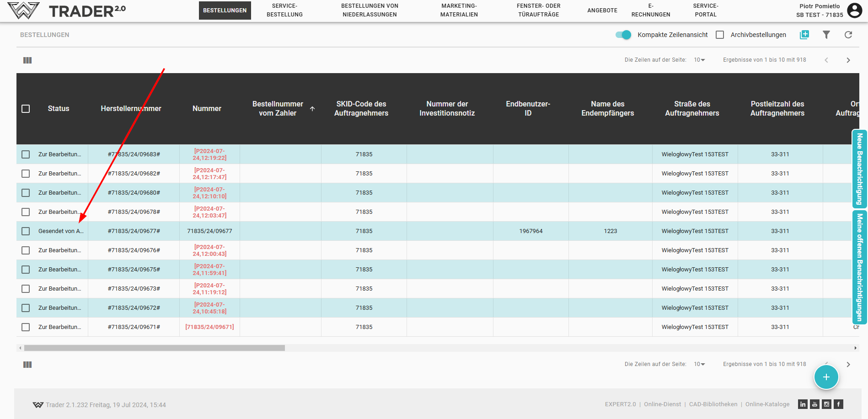Switch to Marketing-Materialien tab
This screenshot has width=868, height=419.
(x=459, y=10)
